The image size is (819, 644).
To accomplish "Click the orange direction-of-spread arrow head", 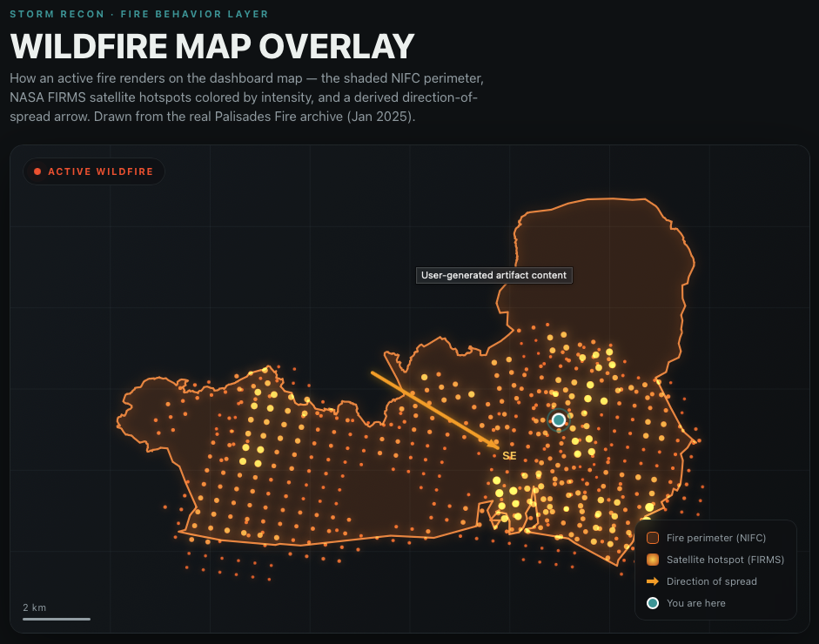I will 493,445.
